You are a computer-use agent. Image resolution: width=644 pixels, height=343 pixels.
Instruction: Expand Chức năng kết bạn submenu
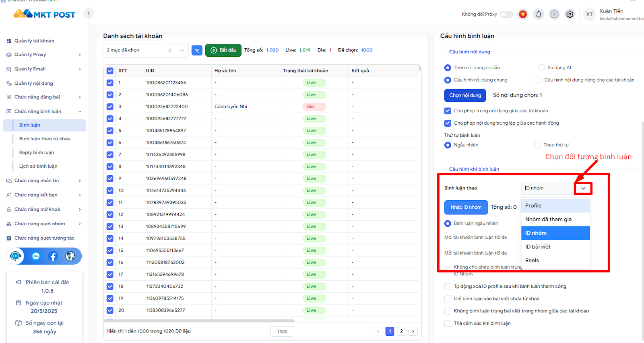[x=80, y=195]
